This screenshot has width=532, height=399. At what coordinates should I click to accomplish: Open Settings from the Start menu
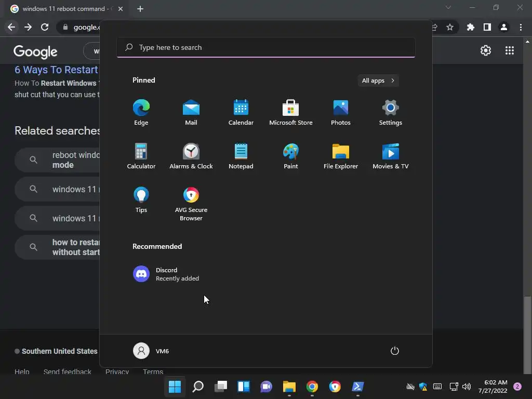pyautogui.click(x=391, y=113)
